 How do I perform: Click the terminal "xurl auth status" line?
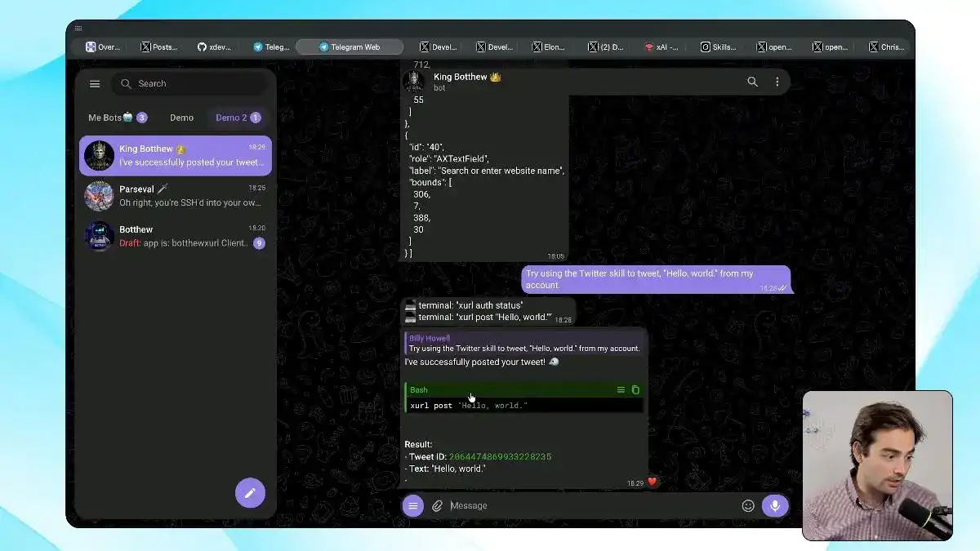(x=465, y=305)
